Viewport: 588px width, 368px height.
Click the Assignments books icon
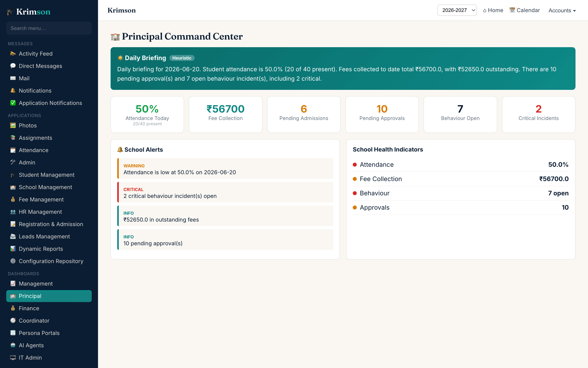[x=13, y=138]
